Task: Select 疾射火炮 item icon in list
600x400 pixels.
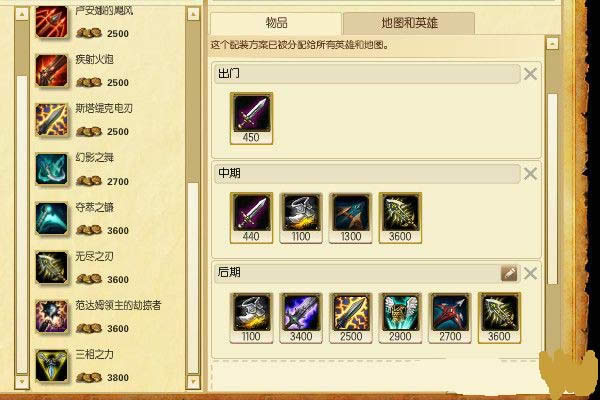Action: click(51, 71)
